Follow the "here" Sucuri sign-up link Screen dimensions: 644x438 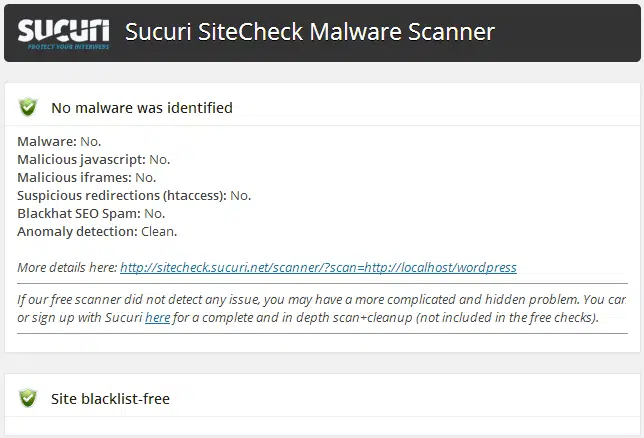pyautogui.click(x=157, y=318)
